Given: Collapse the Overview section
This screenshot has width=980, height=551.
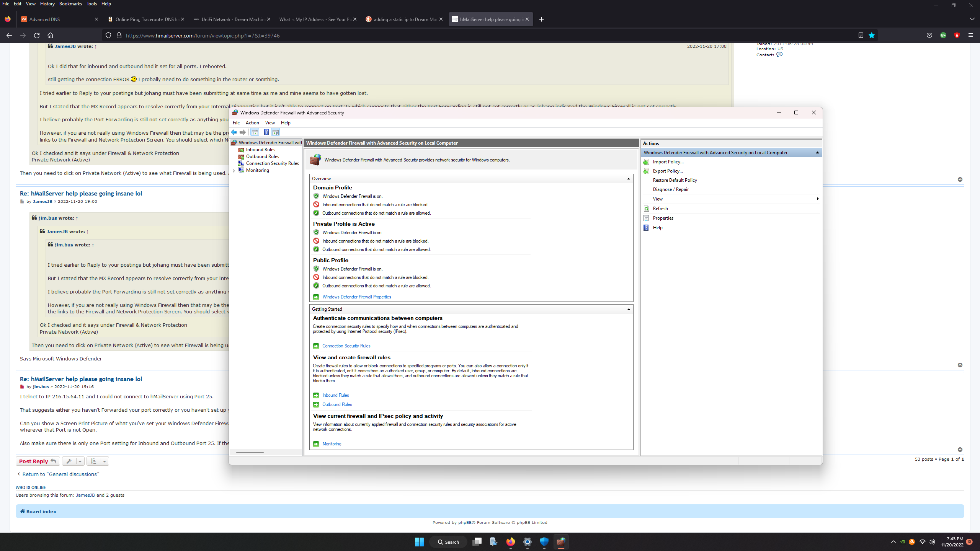Looking at the screenshot, I should point(629,179).
